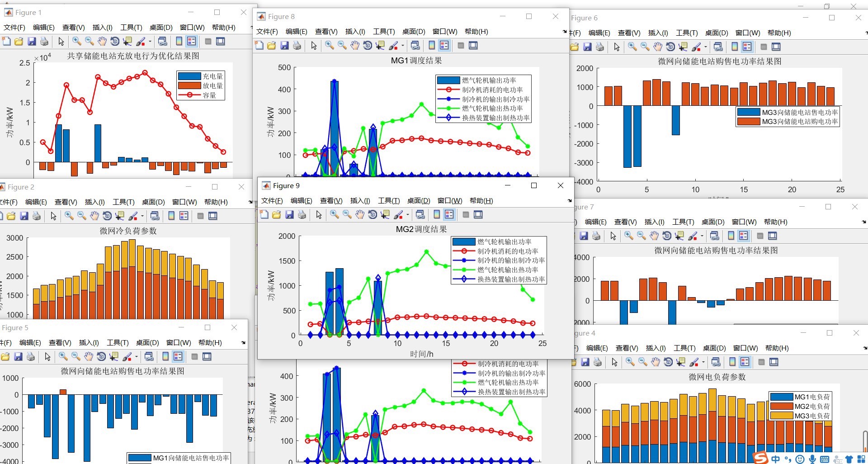The image size is (868, 464).
Task: Open 帮助(H) menu in Figure 2
Action: (216, 202)
